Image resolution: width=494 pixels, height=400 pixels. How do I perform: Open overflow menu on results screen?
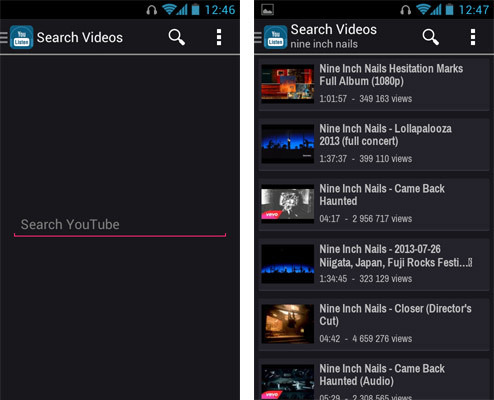point(473,37)
